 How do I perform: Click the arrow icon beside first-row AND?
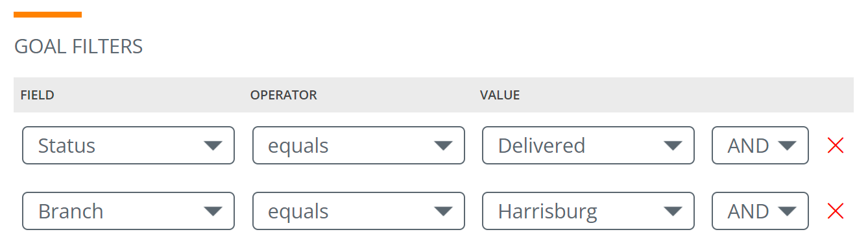[x=786, y=146]
